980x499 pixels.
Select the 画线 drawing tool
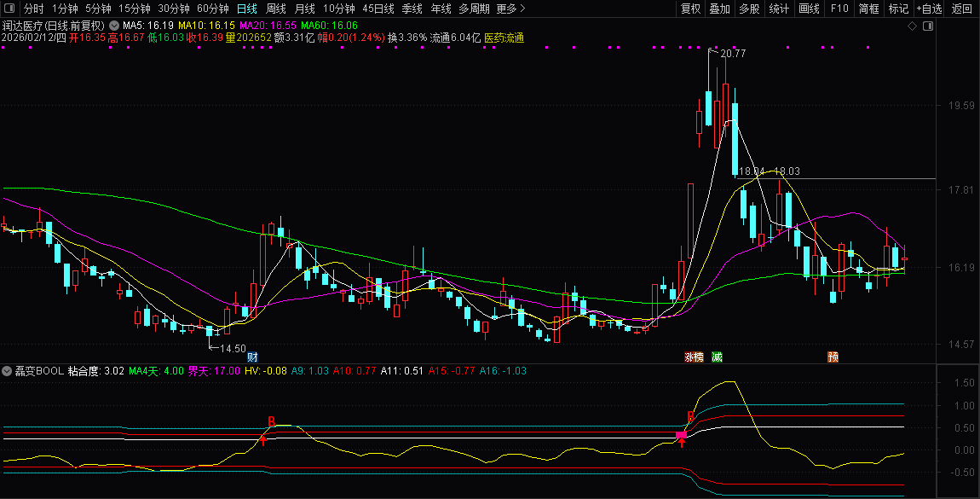(x=807, y=9)
